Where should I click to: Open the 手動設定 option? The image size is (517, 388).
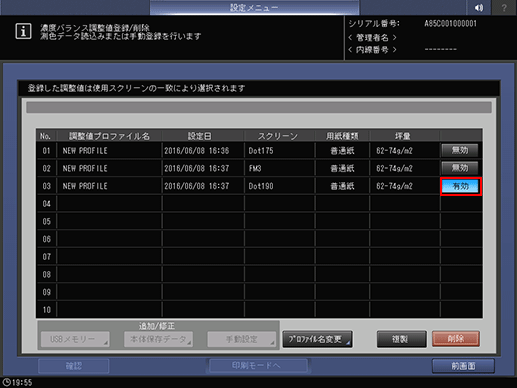pos(242,339)
